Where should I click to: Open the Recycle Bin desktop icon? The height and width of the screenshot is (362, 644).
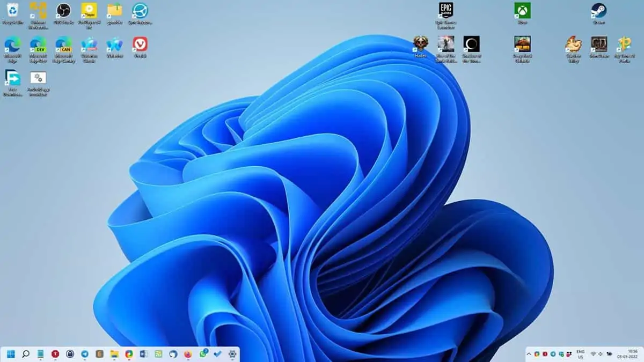(x=12, y=11)
